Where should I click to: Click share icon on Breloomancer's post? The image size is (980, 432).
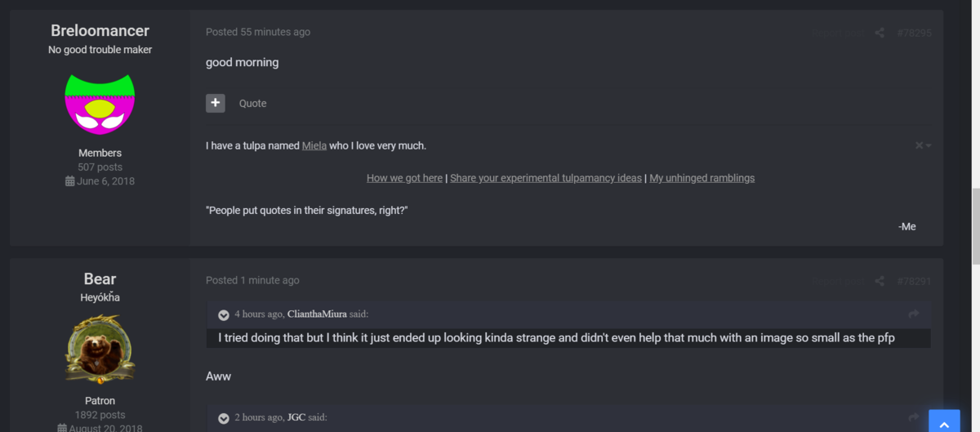[x=880, y=33]
